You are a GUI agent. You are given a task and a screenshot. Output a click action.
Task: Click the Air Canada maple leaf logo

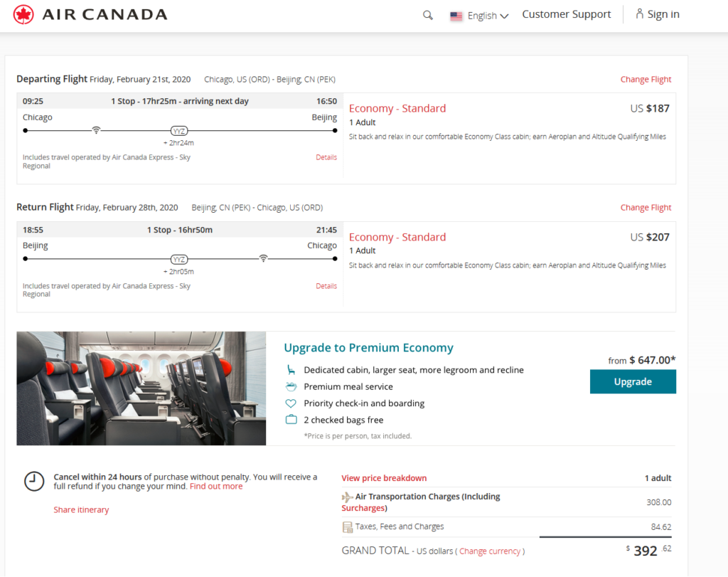(x=23, y=14)
